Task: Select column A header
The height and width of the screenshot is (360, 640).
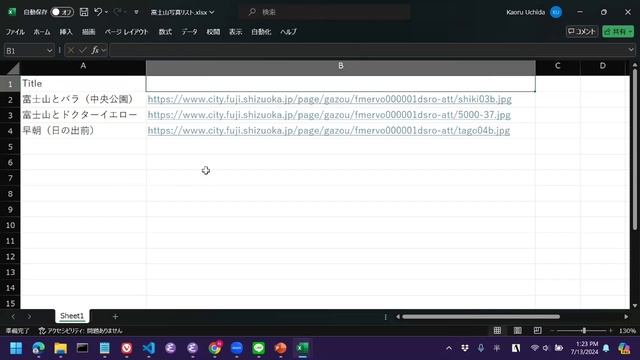Action: coord(83,66)
